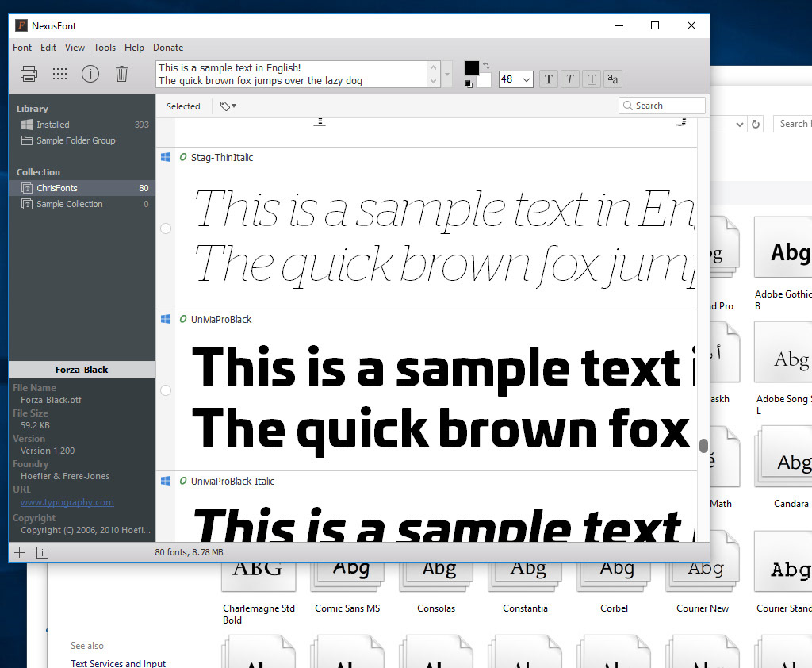This screenshot has width=812, height=668.
Task: Click the trash can delete icon
Action: (x=121, y=74)
